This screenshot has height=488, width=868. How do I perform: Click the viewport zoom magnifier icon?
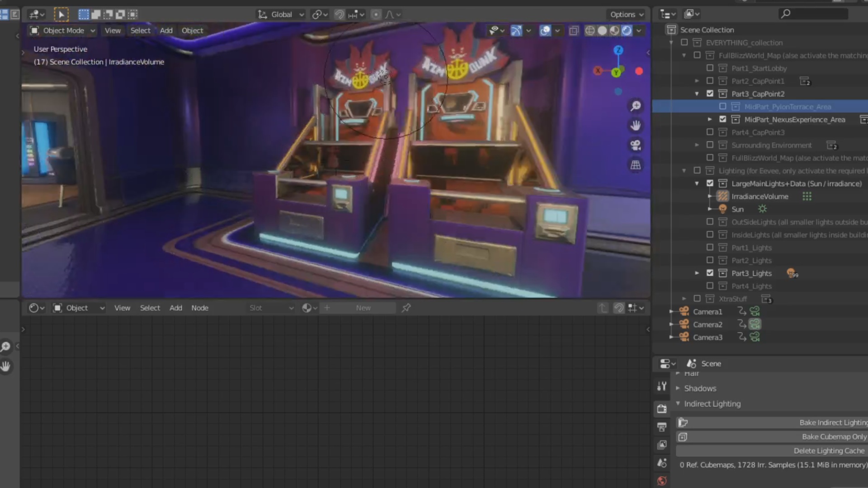[636, 106]
